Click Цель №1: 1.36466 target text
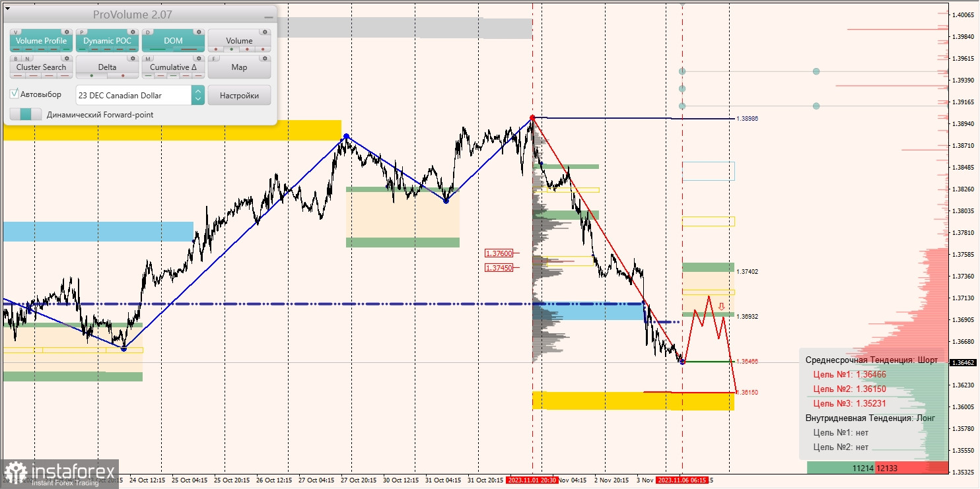The height and width of the screenshot is (489, 980). click(849, 374)
